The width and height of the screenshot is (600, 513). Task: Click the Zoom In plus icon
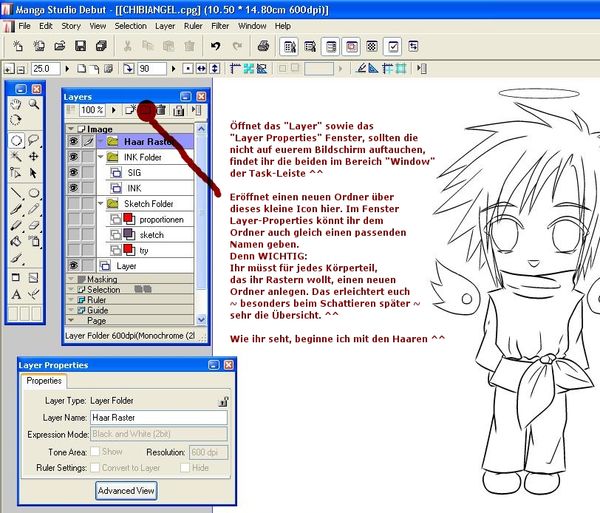click(x=8, y=69)
